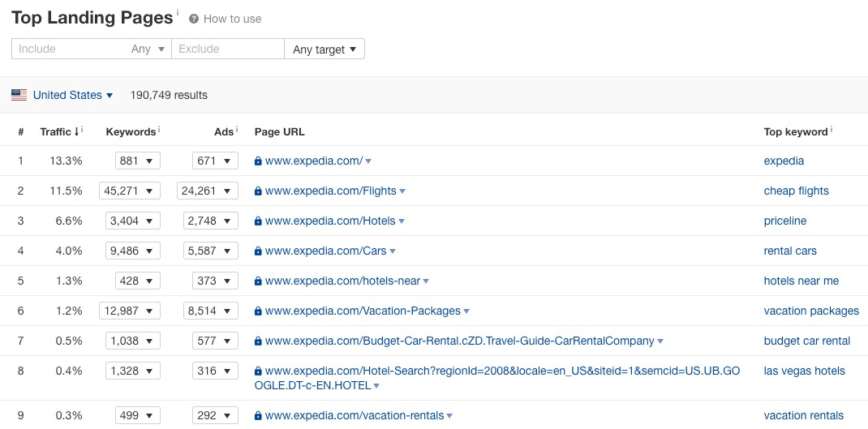Expand the 3,404 keywords dropdown

tap(133, 221)
